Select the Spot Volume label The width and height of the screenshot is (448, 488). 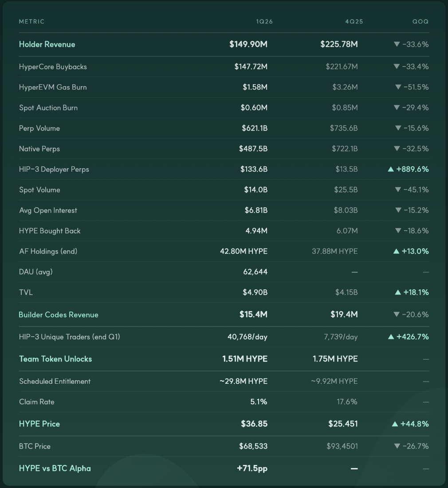tap(39, 190)
